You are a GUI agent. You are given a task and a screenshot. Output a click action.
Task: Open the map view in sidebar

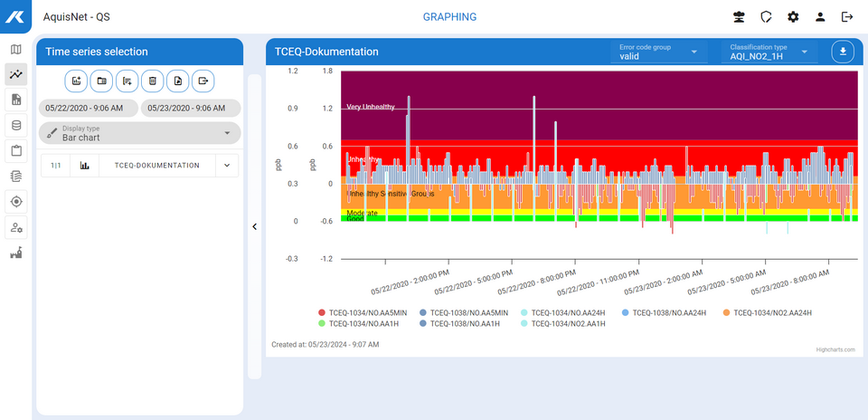[15, 49]
